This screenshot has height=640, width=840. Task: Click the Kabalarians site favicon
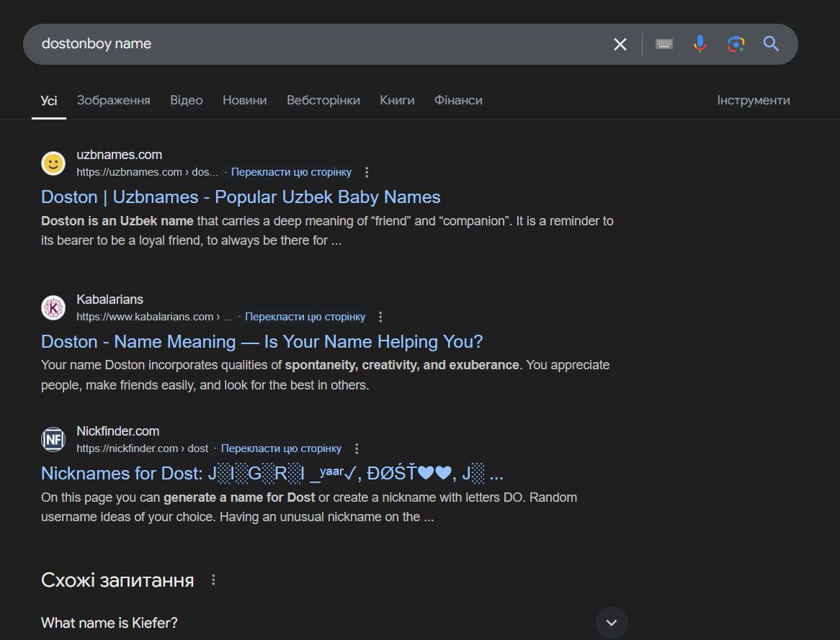click(53, 308)
